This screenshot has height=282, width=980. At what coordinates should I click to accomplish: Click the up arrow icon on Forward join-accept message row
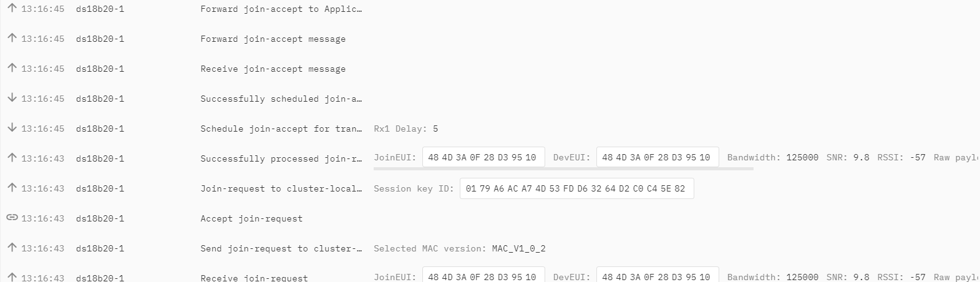pyautogui.click(x=12, y=38)
